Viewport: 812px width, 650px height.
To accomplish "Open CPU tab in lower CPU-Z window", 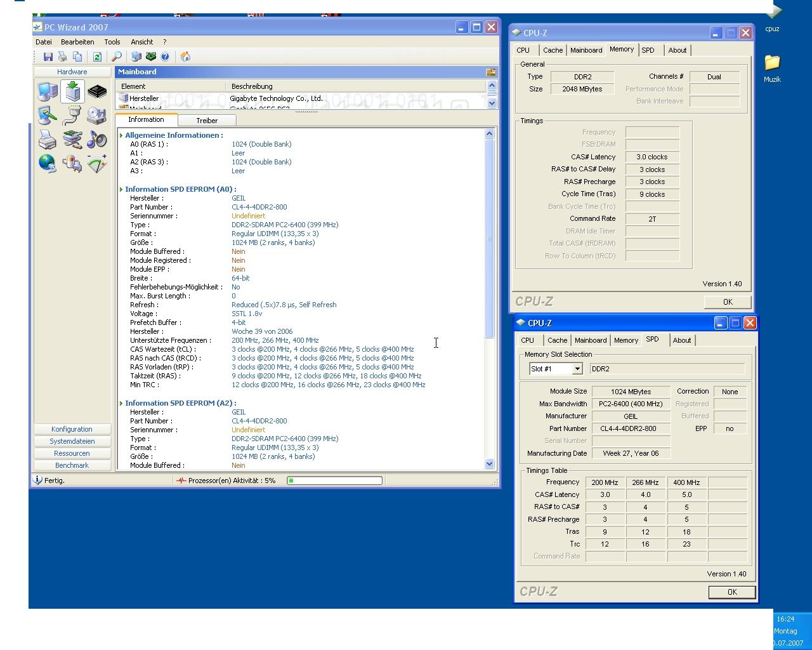I will click(x=528, y=340).
